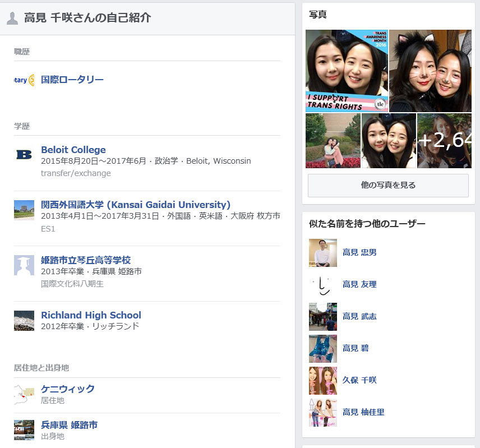Click the 似た名前を持つ他のユーザー heading
Screen dimensions: 480x448
tap(367, 224)
